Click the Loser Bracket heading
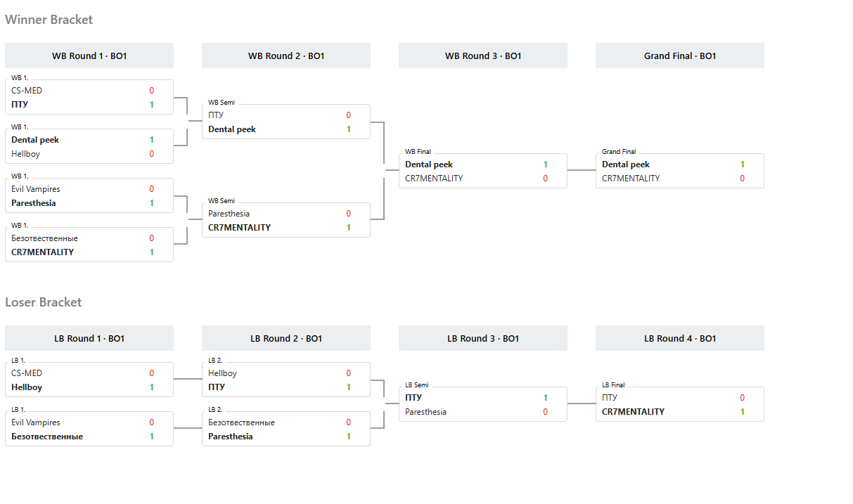 click(44, 302)
